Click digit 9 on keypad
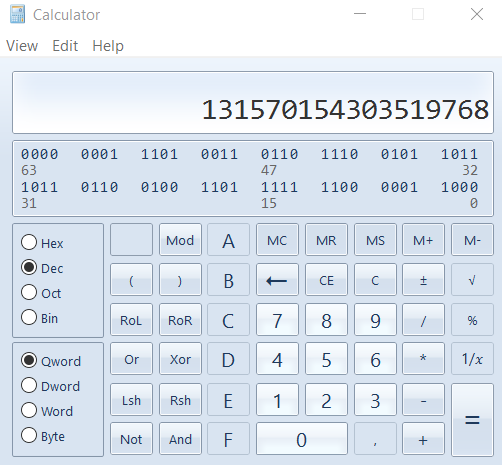Screen dimensions: 502x465 (x=375, y=320)
